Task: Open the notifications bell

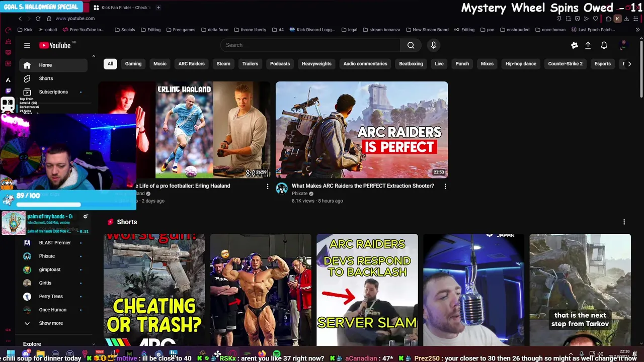Action: coord(604,45)
